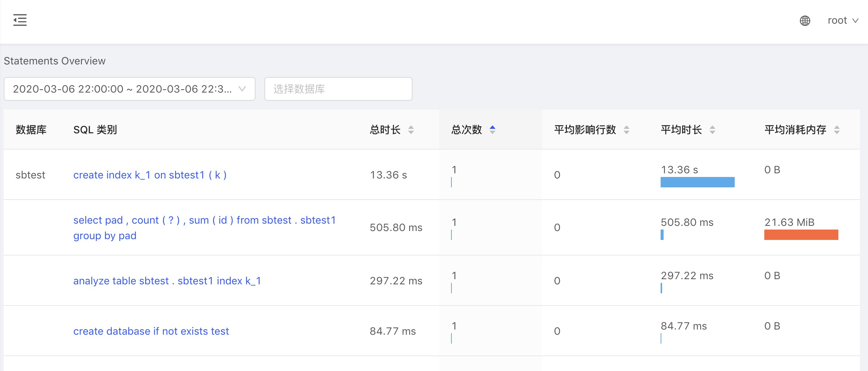
Task: Open create index k_1 statement link
Action: click(x=150, y=175)
